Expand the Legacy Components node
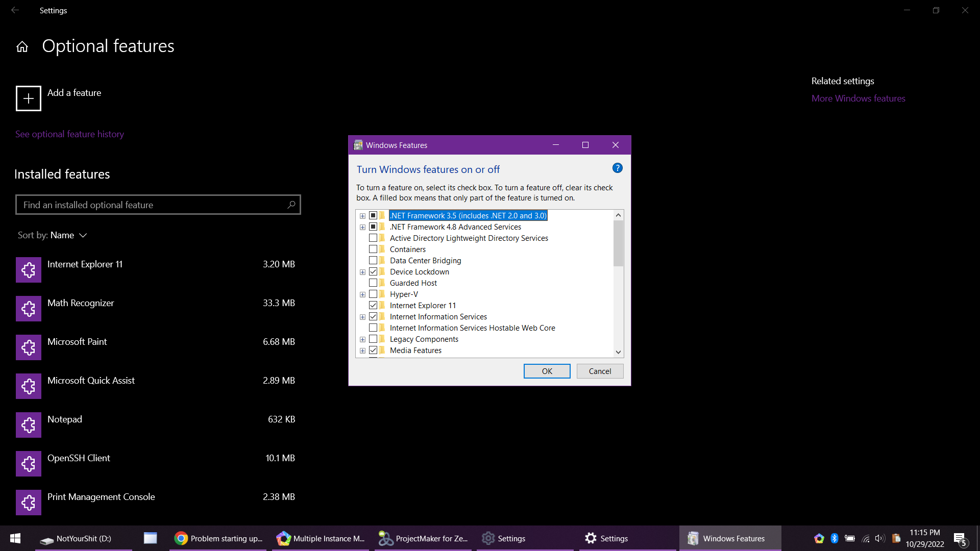The height and width of the screenshot is (551, 980). coord(362,339)
